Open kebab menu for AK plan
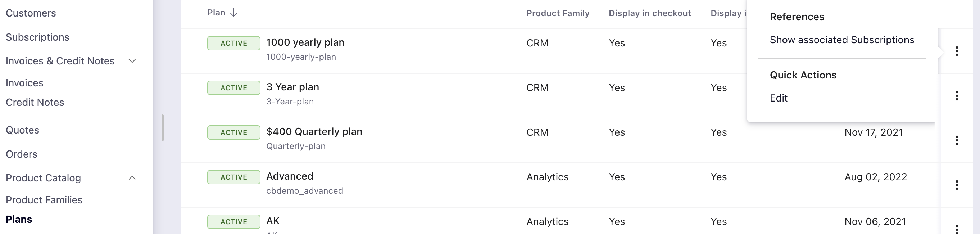This screenshot has height=234, width=980. click(x=956, y=228)
